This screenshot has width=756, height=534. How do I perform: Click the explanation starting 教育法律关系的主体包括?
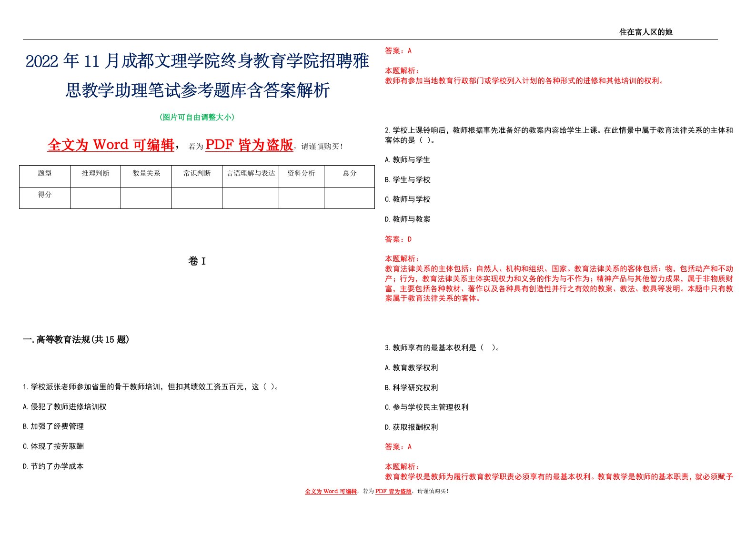(559, 284)
